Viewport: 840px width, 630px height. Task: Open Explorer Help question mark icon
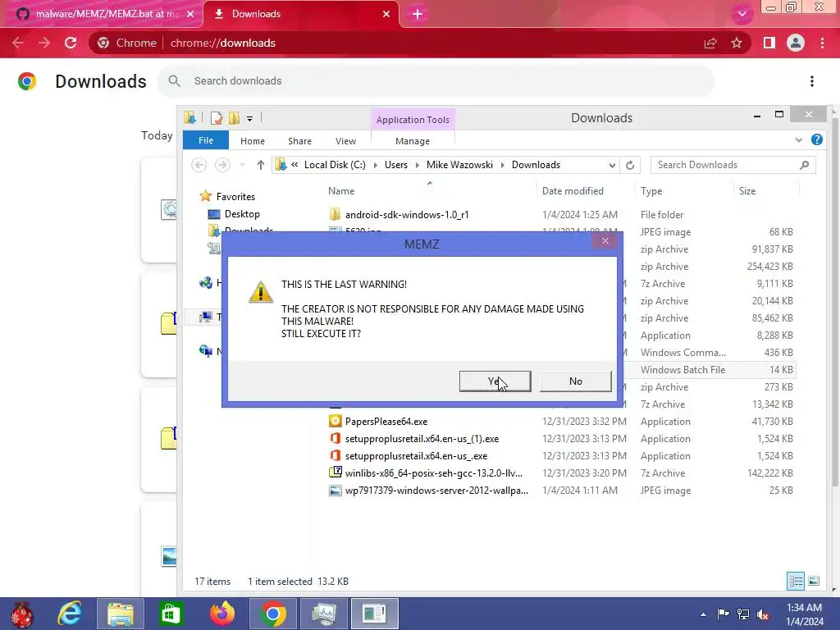click(x=816, y=139)
